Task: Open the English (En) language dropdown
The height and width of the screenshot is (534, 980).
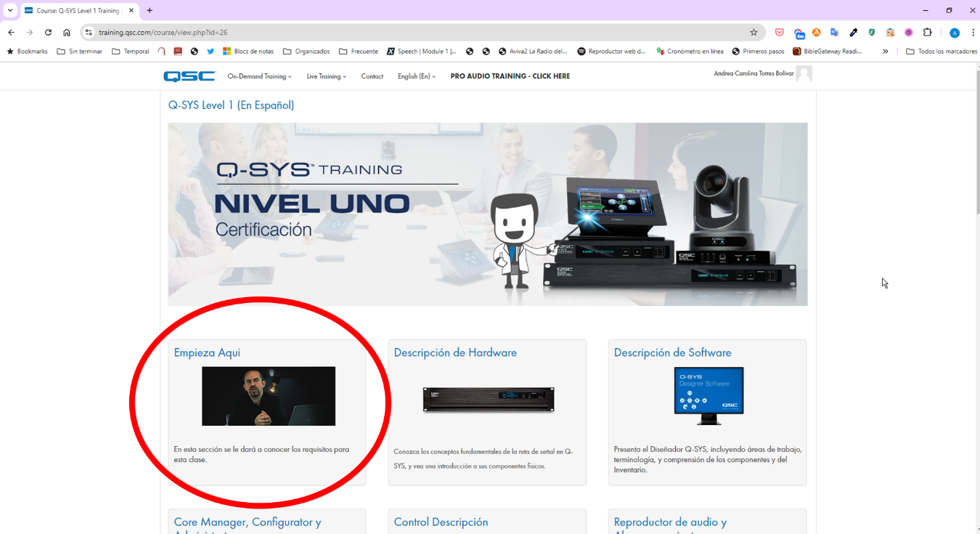Action: [x=417, y=76]
